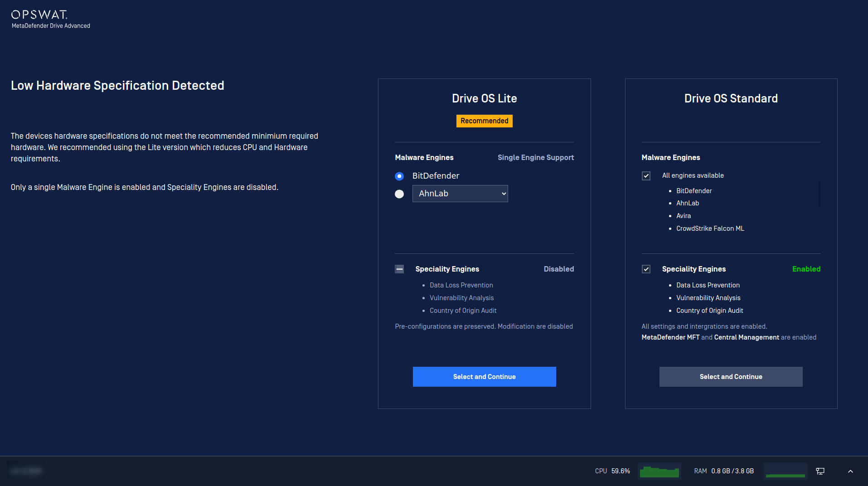Click the RAM usage graph

tap(786, 471)
